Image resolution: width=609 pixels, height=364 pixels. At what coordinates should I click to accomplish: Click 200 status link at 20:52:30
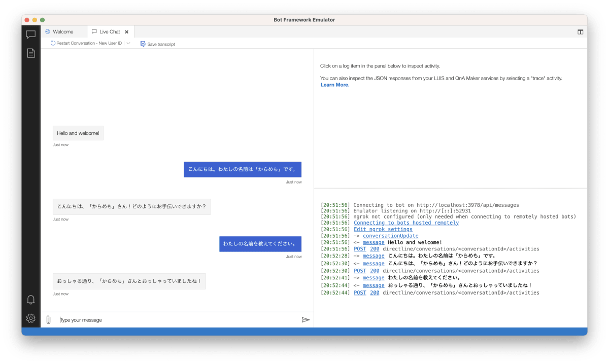pos(375,271)
